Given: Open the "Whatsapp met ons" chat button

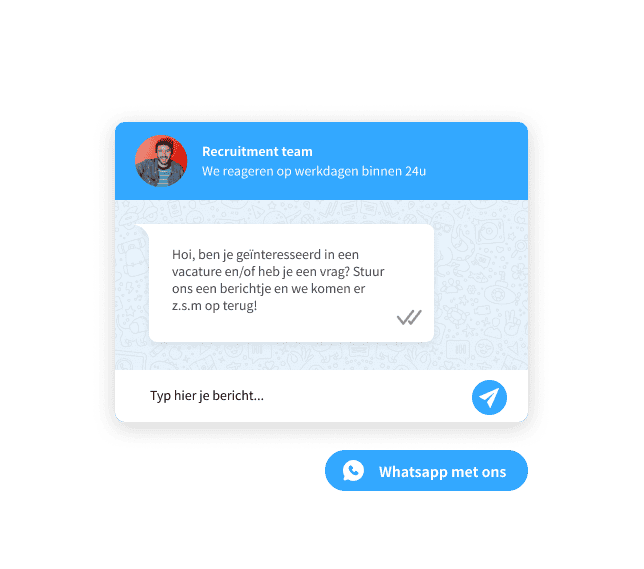Looking at the screenshot, I should click(x=426, y=470).
